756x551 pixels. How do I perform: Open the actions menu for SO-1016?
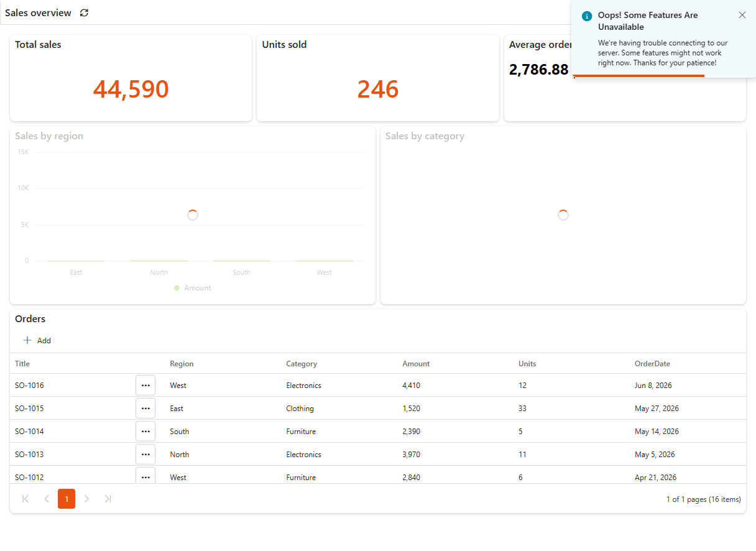click(x=145, y=386)
